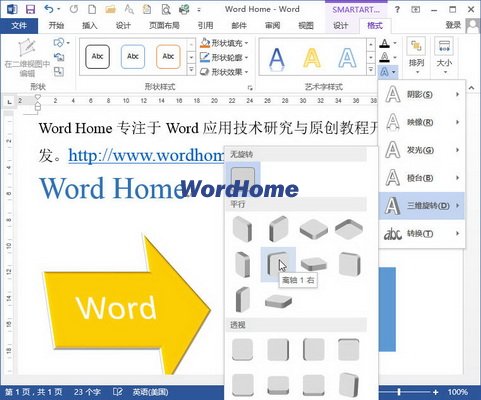Viewport: 481px width, 400px height.
Task: Click the wordhome hyperlink in document
Action: point(146,155)
